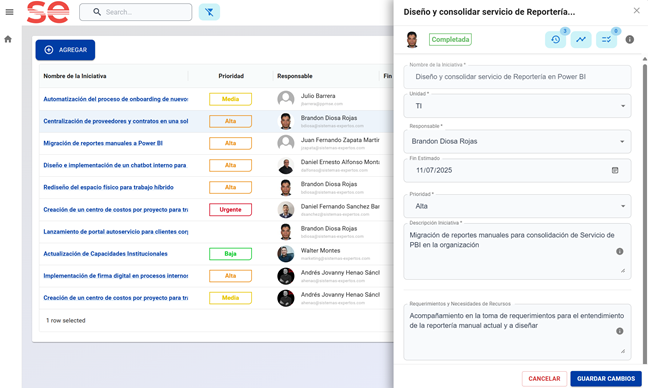Open Lanzamiento de portal autoservicio initiative
This screenshot has width=648, height=388.
pyautogui.click(x=116, y=232)
